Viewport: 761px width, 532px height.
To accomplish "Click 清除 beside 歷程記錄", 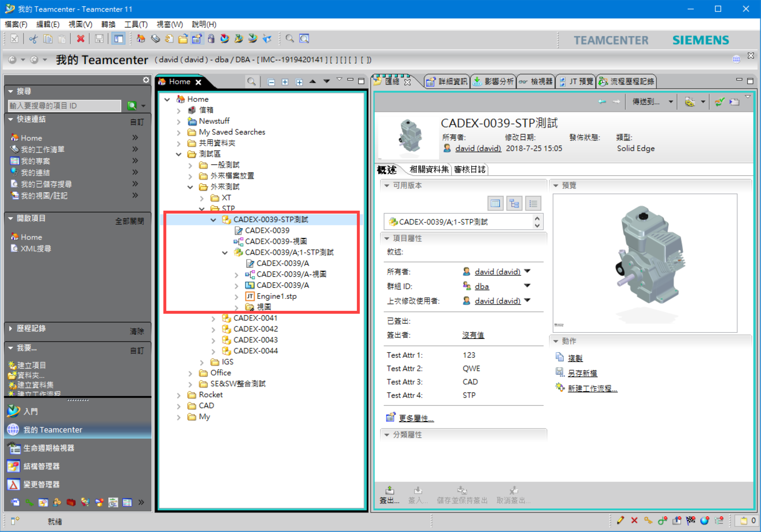I will (x=137, y=331).
